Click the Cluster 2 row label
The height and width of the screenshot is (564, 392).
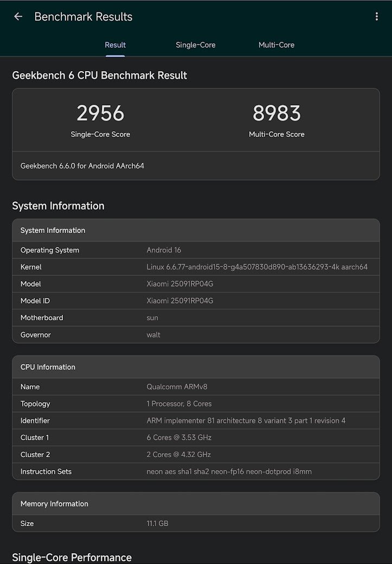tap(35, 454)
